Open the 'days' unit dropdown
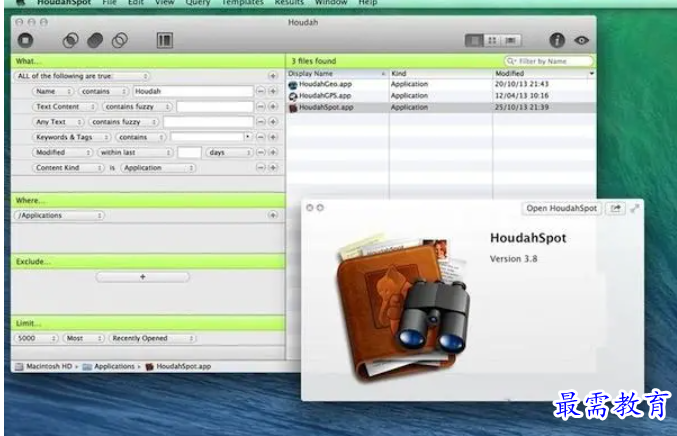The width and height of the screenshot is (677, 436). pyautogui.click(x=229, y=152)
